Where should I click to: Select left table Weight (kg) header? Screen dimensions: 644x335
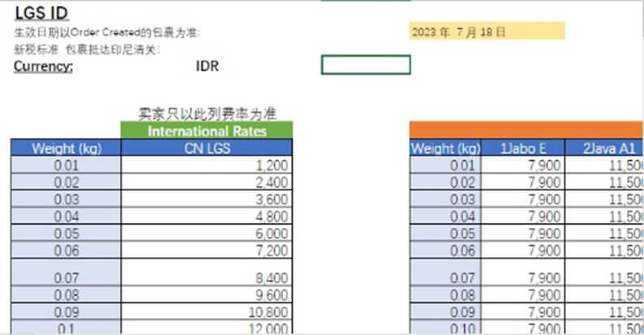coord(66,148)
